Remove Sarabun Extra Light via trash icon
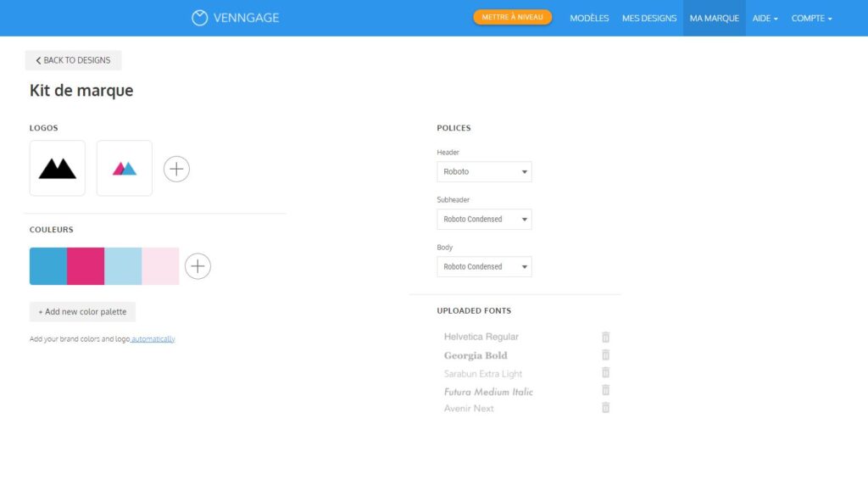868x485 pixels. [x=605, y=373]
